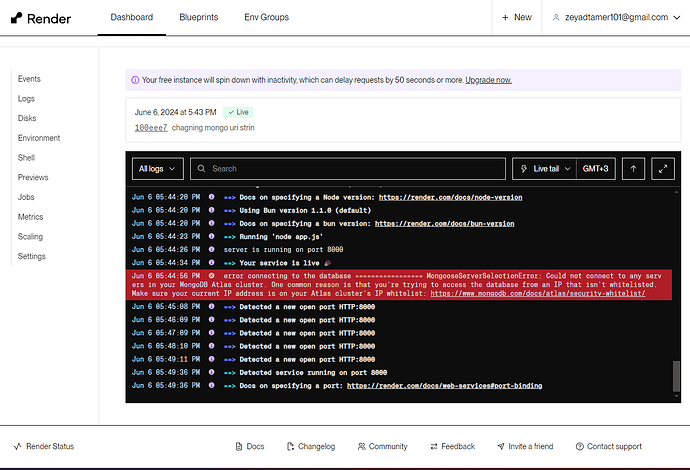Viewport: 690px width, 470px height.
Task: Open Docs from the footer
Action: pyautogui.click(x=248, y=446)
